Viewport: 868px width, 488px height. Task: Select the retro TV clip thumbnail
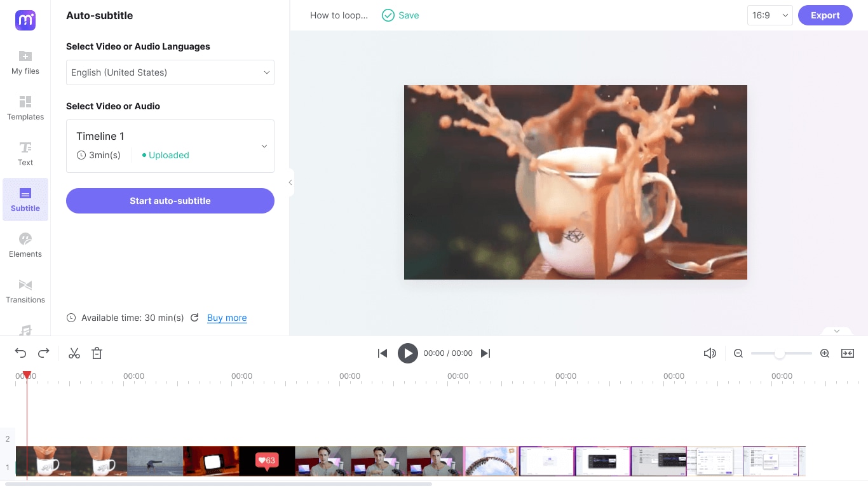click(x=211, y=461)
